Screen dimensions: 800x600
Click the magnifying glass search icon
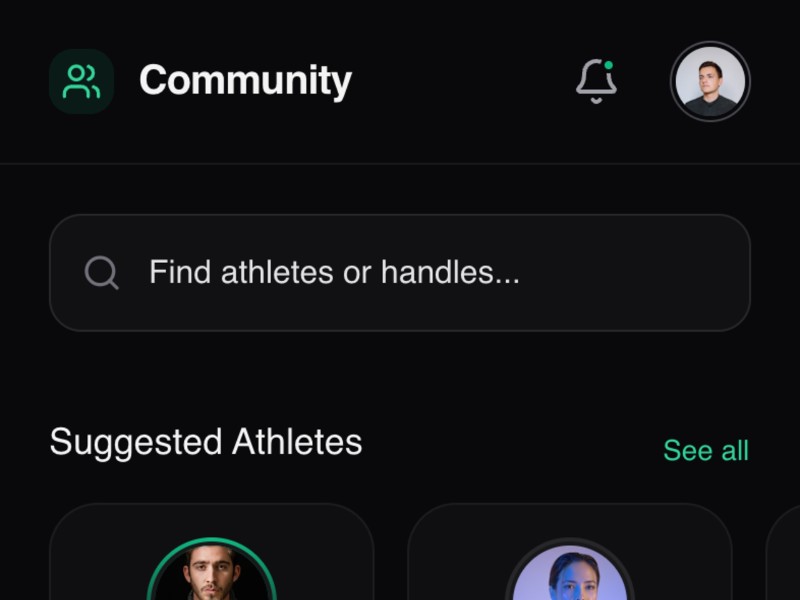102,271
